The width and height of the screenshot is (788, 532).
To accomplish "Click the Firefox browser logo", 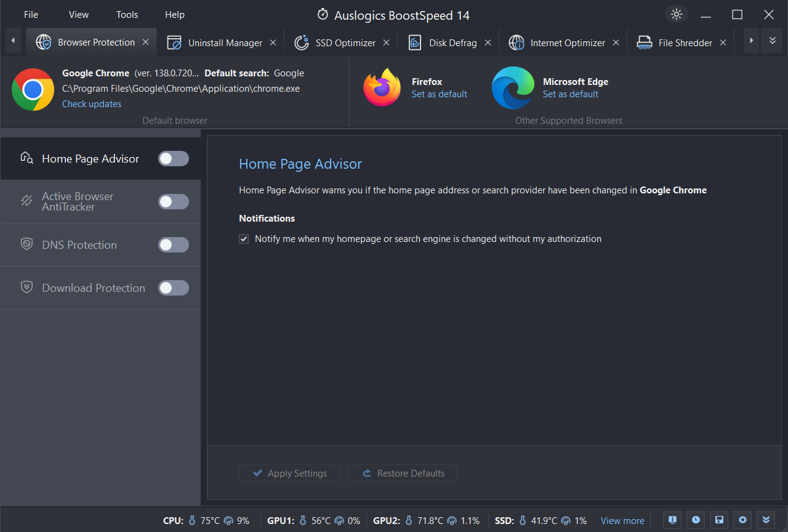I will tap(382, 87).
